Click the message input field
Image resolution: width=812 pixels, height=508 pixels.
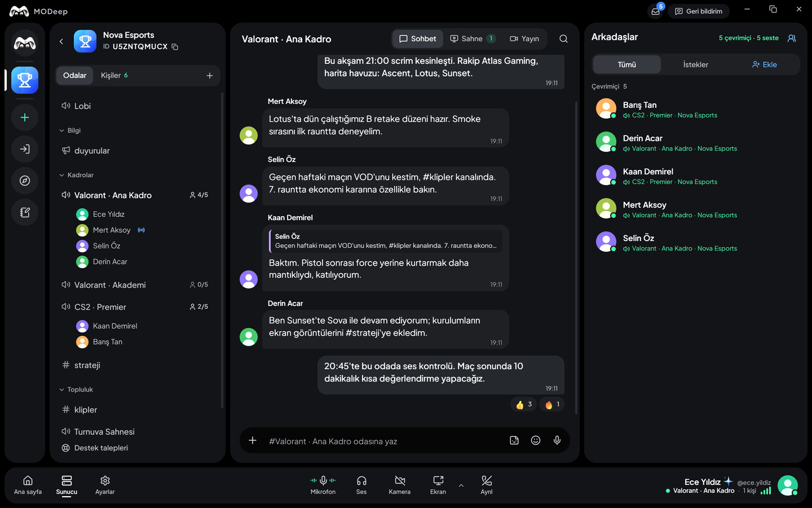(383, 441)
